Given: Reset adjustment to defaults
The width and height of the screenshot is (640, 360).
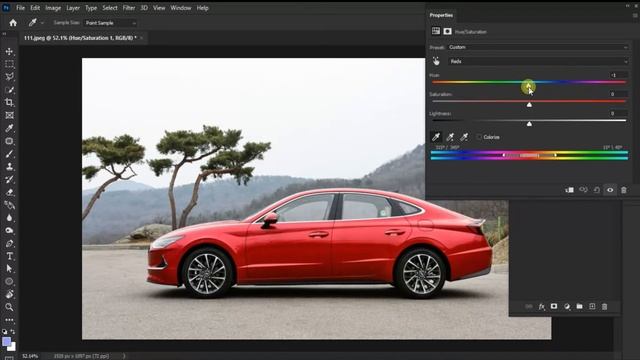Looking at the screenshot, I should coord(597,190).
